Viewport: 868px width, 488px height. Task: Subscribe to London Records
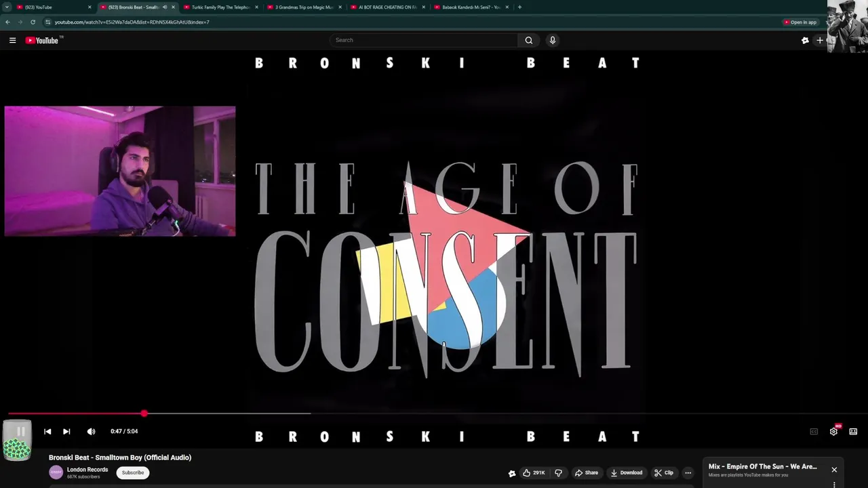pyautogui.click(x=133, y=472)
